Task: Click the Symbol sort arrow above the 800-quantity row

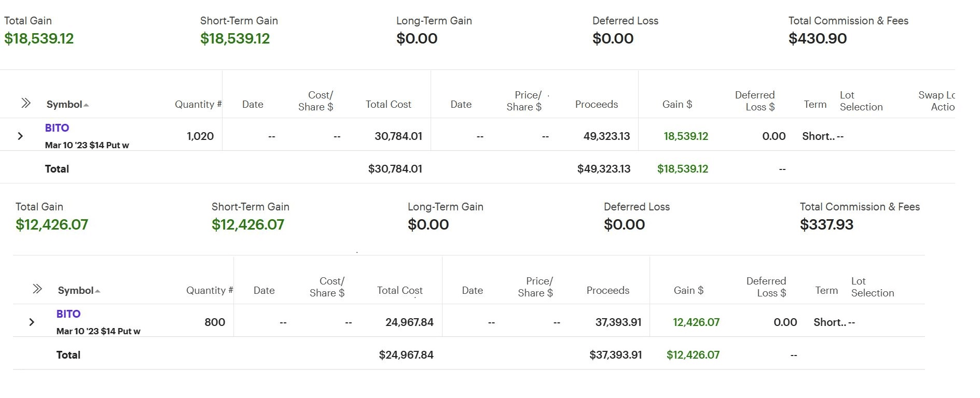Action: (x=98, y=291)
